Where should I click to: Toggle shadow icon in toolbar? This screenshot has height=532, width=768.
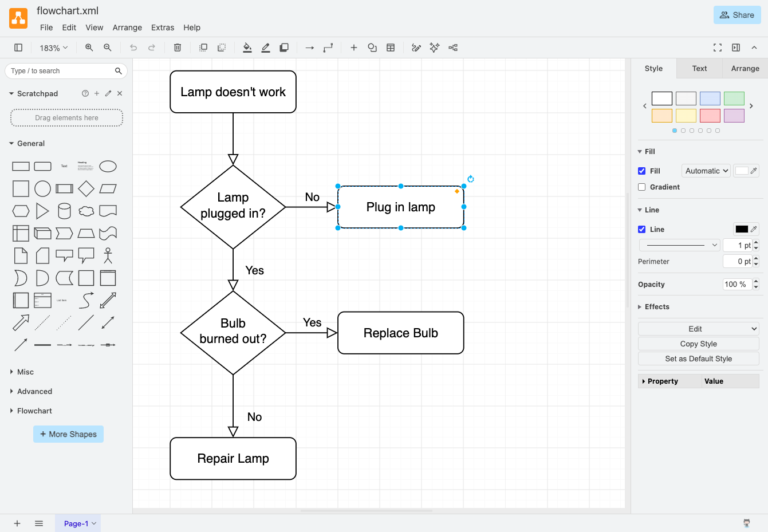tap(284, 48)
